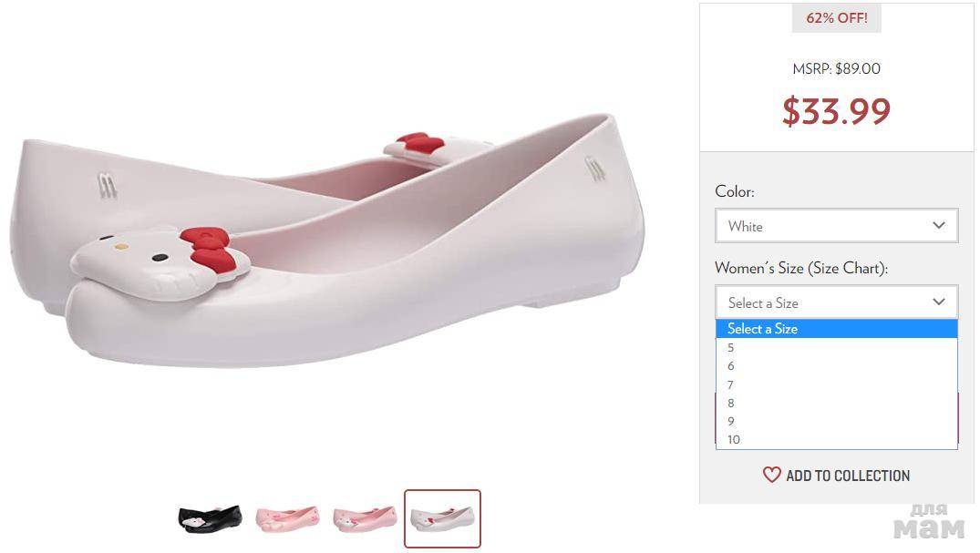This screenshot has height=553, width=980.
Task: Open the Color dropdown showing White
Action: 836,226
